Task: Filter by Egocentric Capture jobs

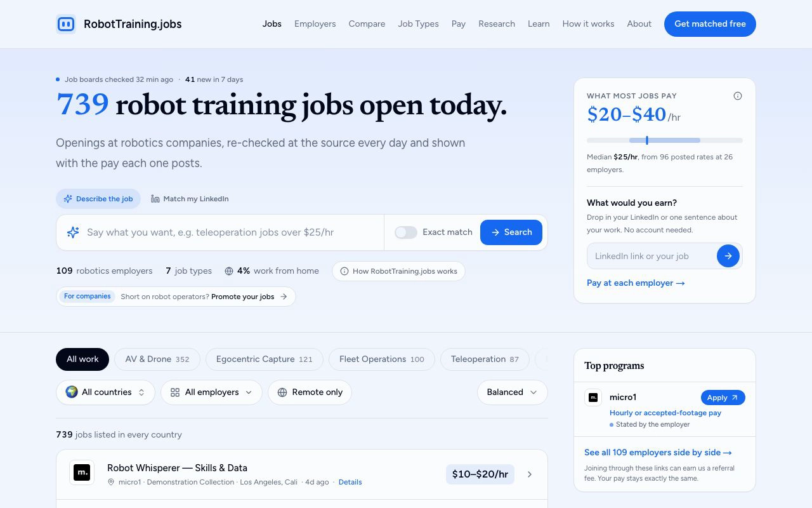Action: pyautogui.click(x=265, y=359)
